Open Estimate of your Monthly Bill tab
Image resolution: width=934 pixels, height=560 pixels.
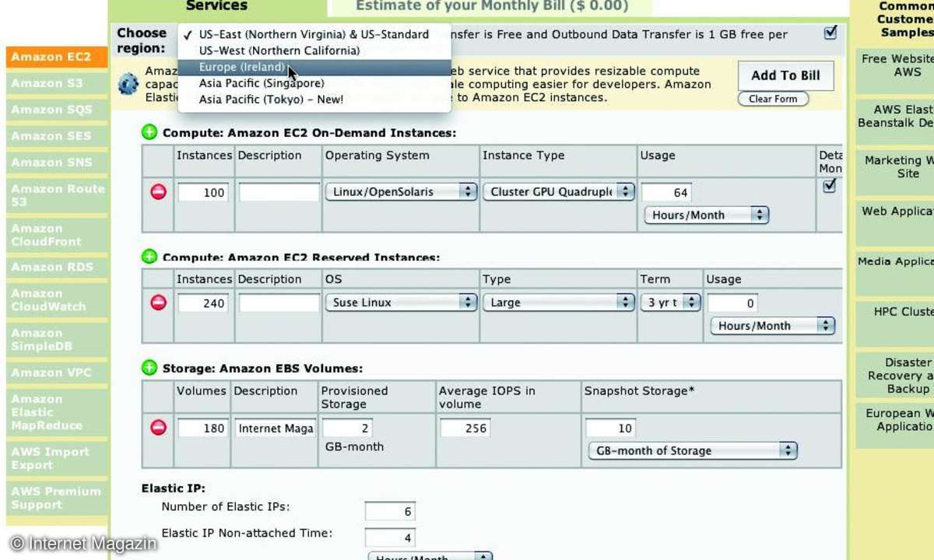492,7
